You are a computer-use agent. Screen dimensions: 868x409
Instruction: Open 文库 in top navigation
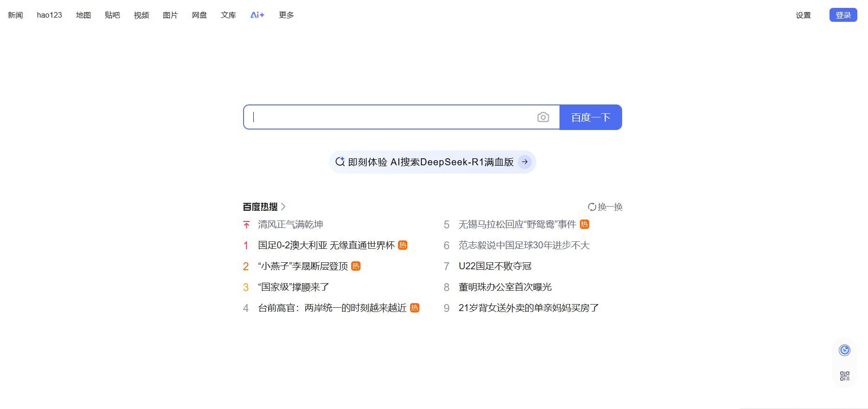click(228, 15)
